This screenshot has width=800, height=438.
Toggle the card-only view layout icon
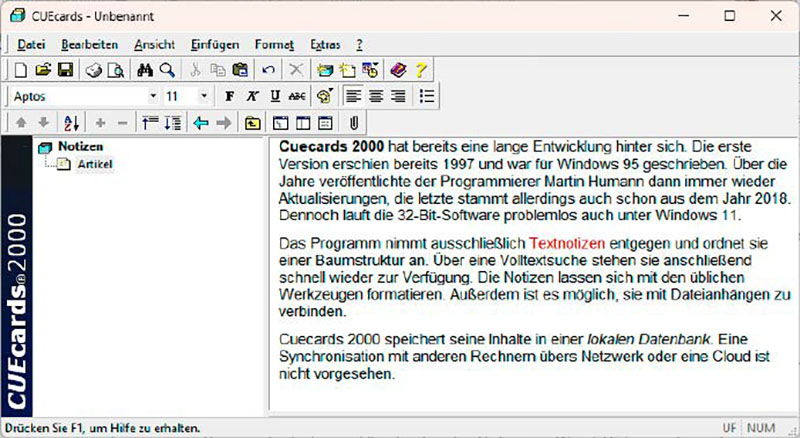pos(325,123)
